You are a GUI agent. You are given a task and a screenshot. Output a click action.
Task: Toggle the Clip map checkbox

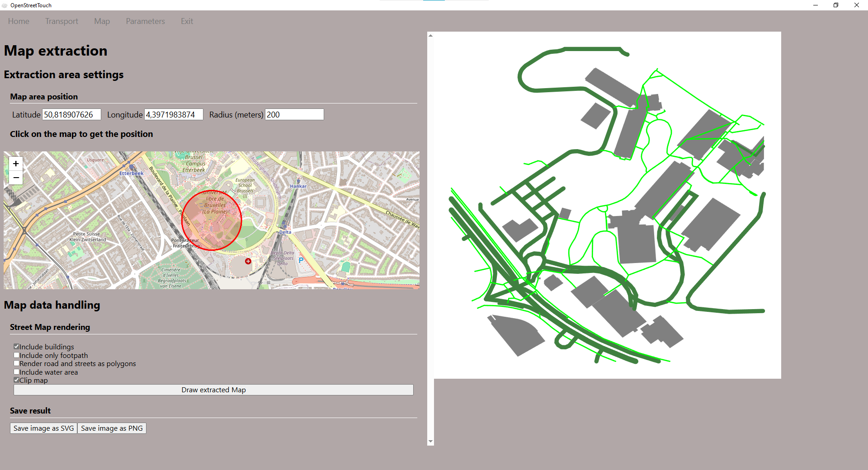pyautogui.click(x=16, y=380)
